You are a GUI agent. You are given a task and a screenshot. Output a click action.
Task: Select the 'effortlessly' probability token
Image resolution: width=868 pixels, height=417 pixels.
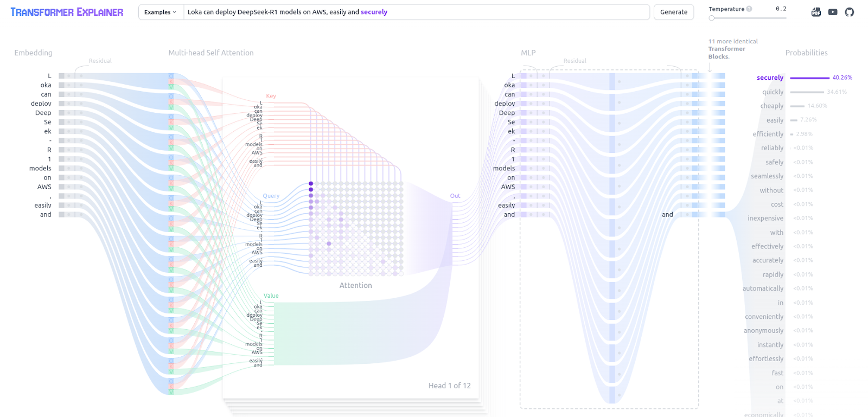[767, 358]
